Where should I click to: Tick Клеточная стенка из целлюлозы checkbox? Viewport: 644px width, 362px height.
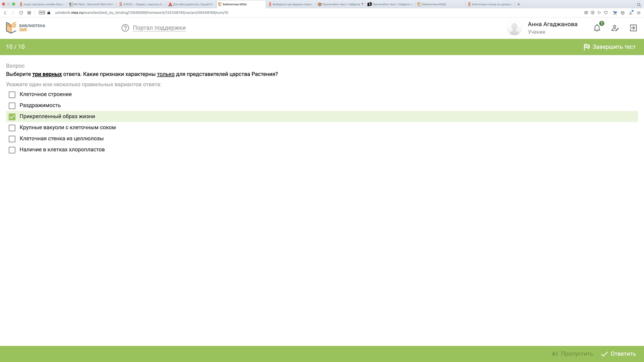pos(12,139)
